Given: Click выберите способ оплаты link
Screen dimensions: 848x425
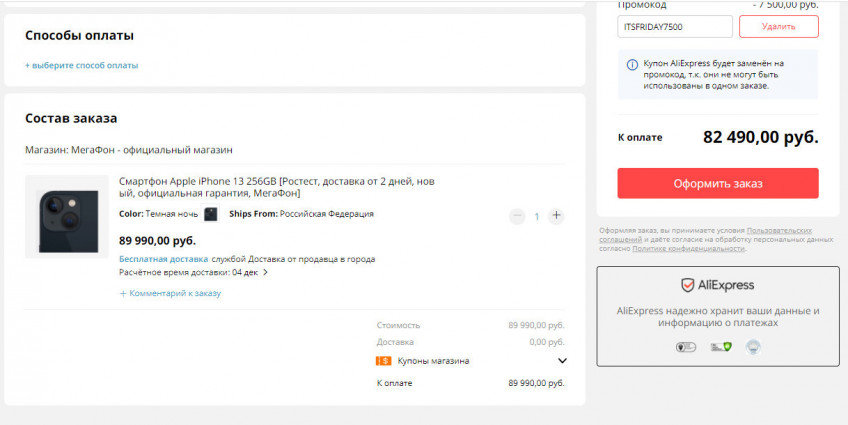Looking at the screenshot, I should (x=82, y=65).
